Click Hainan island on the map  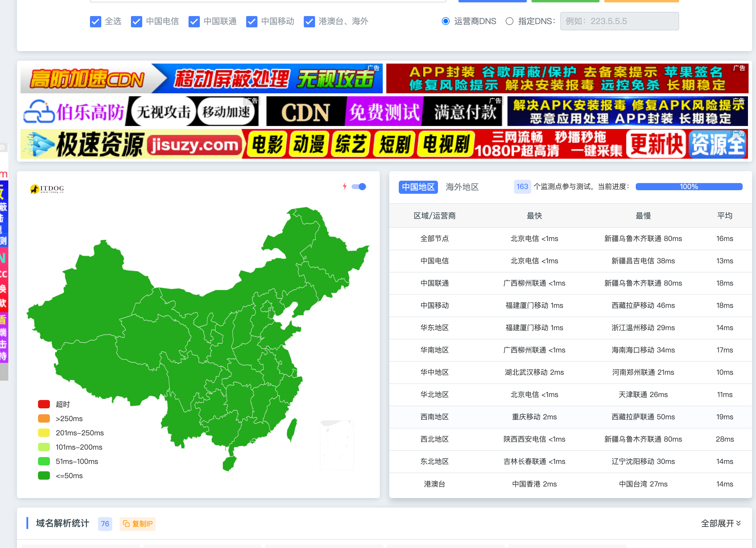pos(229,464)
